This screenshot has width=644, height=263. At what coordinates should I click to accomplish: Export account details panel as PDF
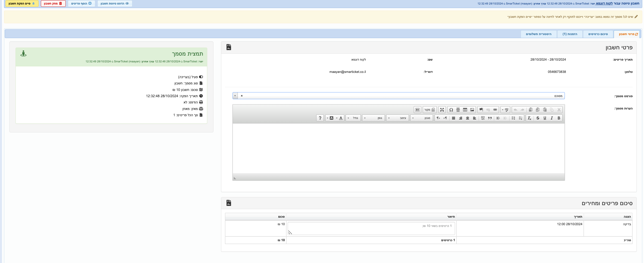coord(229,47)
